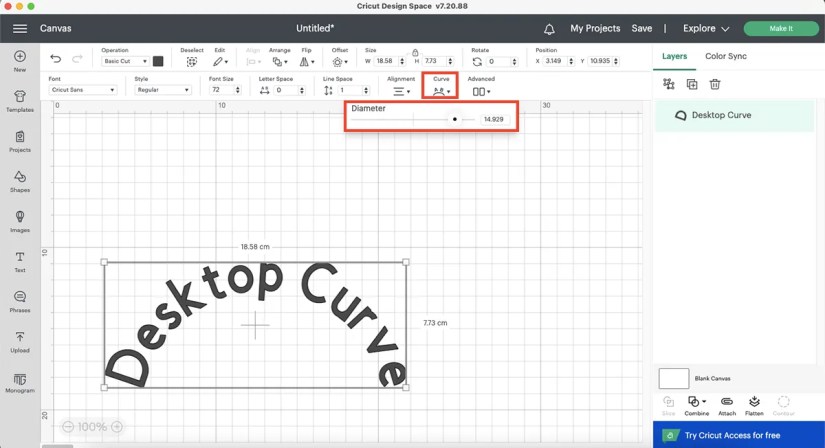Switch to the Layers tab
This screenshot has width=825, height=448.
pyautogui.click(x=675, y=56)
